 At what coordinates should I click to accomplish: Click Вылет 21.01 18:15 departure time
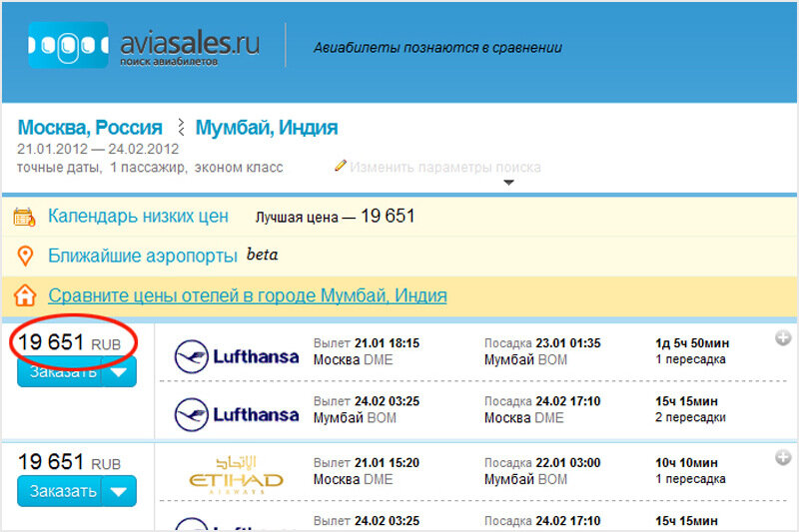(x=367, y=343)
